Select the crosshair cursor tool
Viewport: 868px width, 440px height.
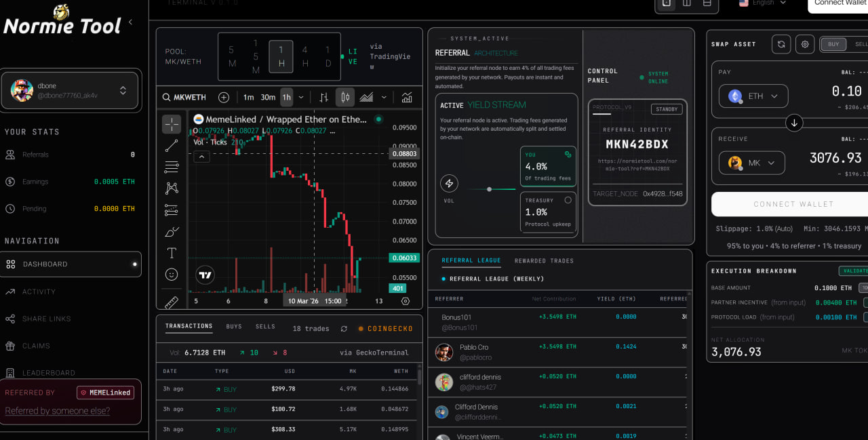tap(172, 124)
